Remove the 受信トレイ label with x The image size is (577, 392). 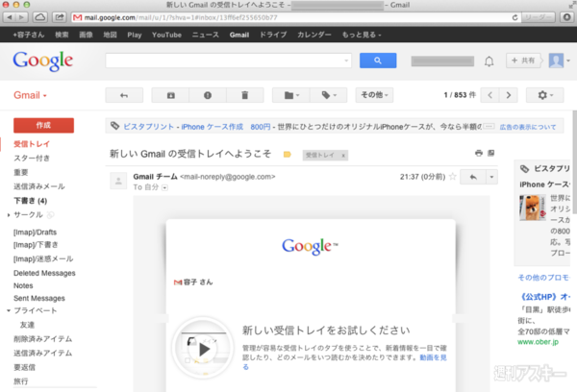[343, 156]
